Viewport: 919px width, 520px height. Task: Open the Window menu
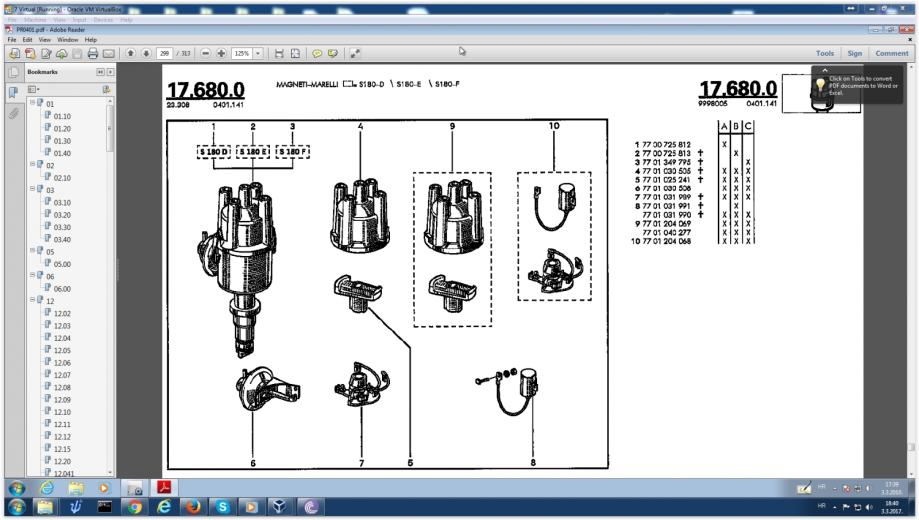67,40
